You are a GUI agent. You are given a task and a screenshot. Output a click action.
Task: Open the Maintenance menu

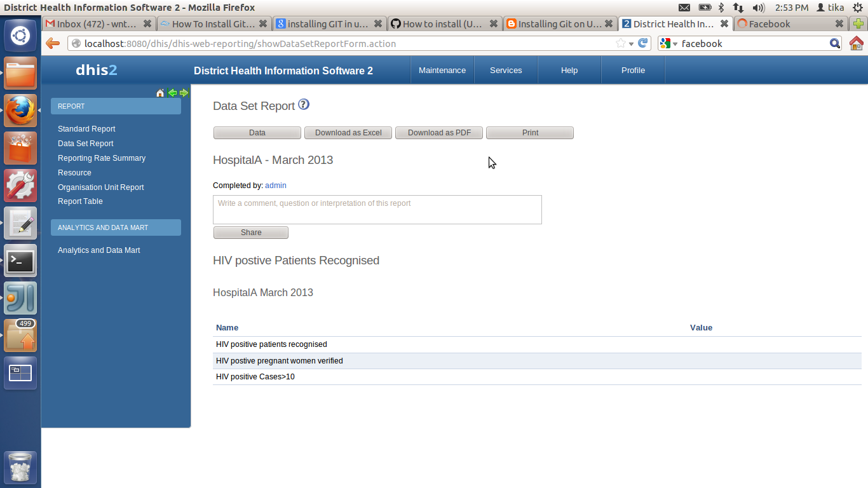tap(442, 70)
